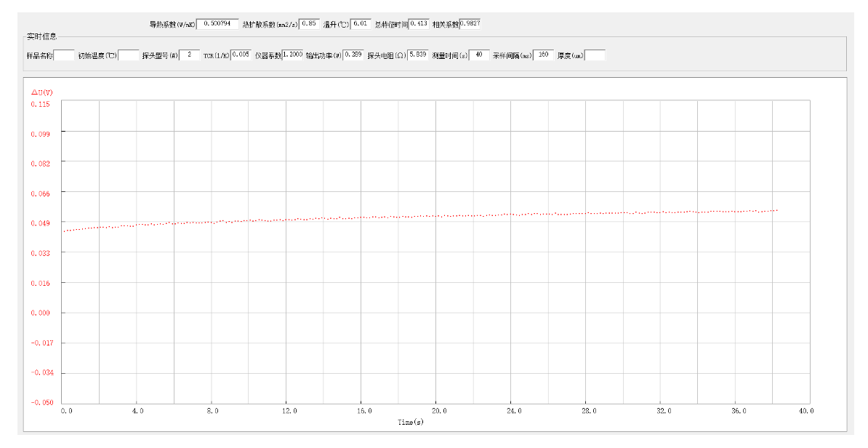Select the 测量时间 field containing 40
868x448 pixels.
[x=479, y=55]
